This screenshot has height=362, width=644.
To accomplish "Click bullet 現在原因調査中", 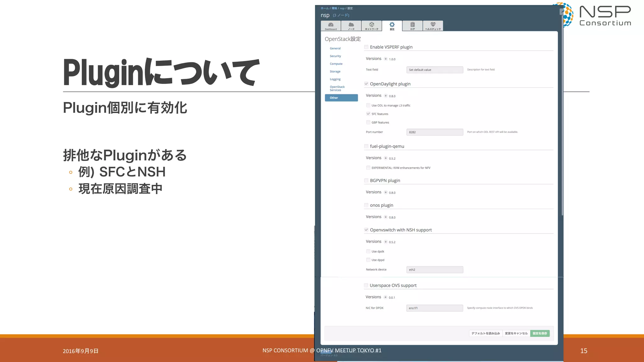I will [120, 189].
